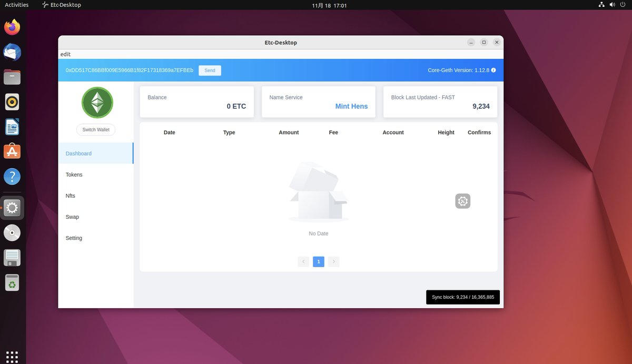Click the Type column header

point(229,133)
